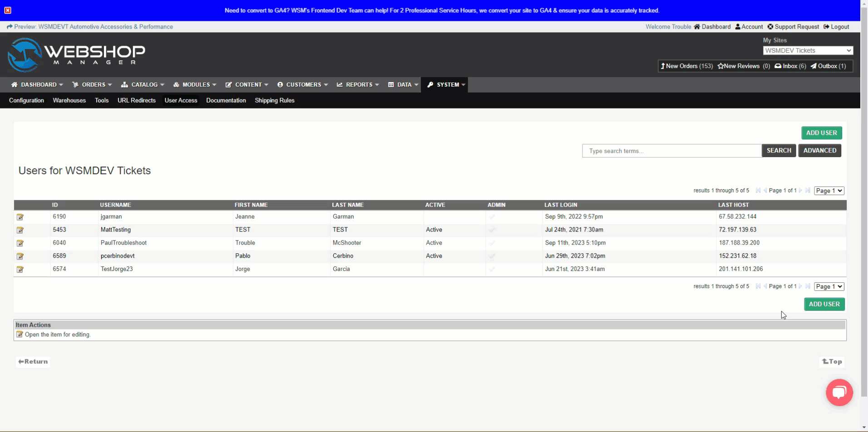Viewport: 868px width, 432px height.
Task: Open the Dashboard link in the top bar
Action: [x=712, y=27]
